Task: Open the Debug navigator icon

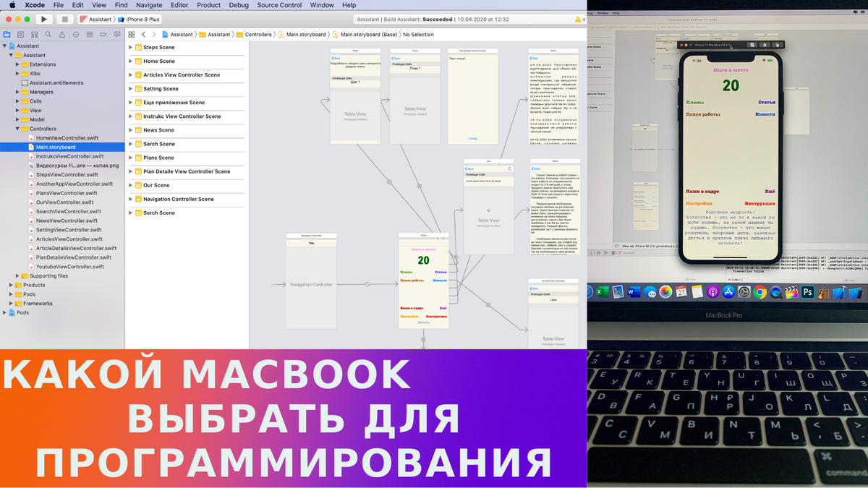Action: (x=90, y=34)
